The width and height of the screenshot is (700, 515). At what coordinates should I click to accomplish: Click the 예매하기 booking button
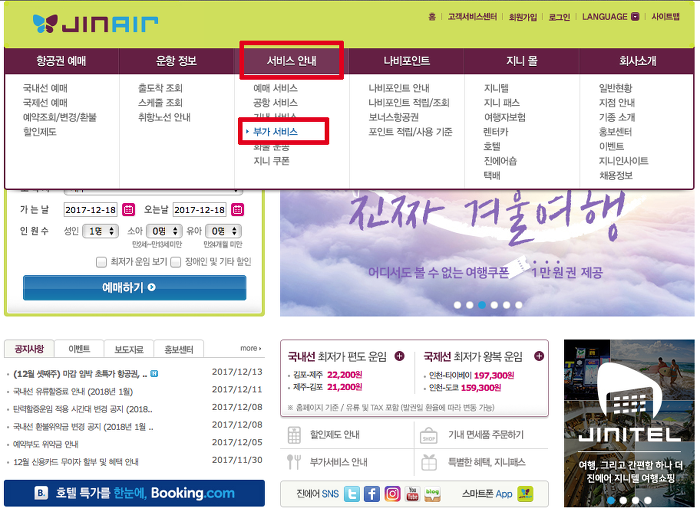point(134,287)
